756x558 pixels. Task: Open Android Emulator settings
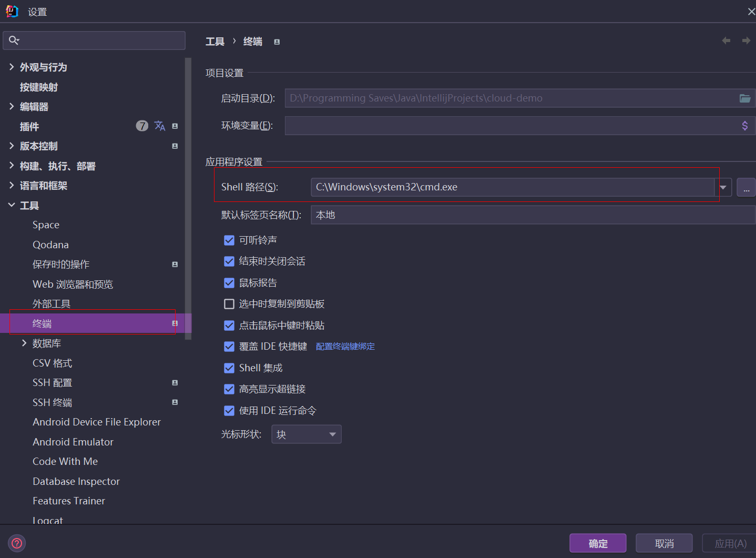pyautogui.click(x=73, y=442)
